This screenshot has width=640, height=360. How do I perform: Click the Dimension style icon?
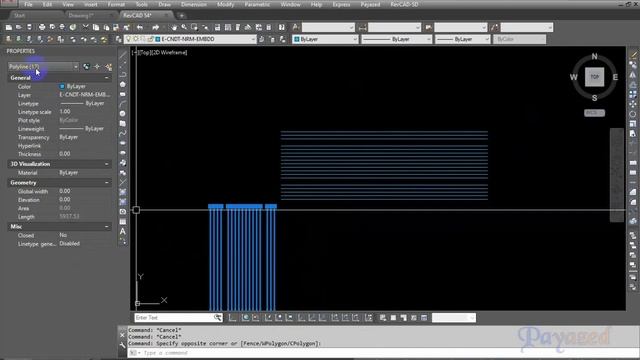coord(362,27)
